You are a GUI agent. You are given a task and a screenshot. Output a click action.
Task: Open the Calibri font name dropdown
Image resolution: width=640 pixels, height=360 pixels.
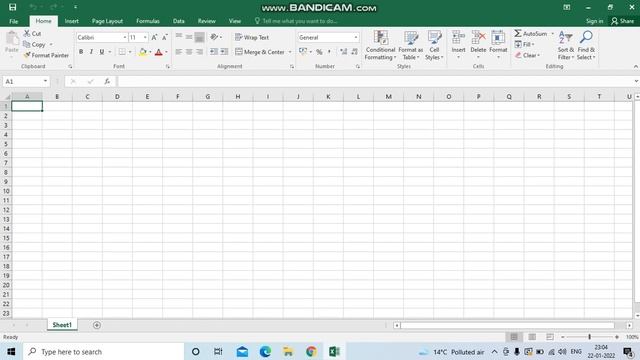(124, 37)
